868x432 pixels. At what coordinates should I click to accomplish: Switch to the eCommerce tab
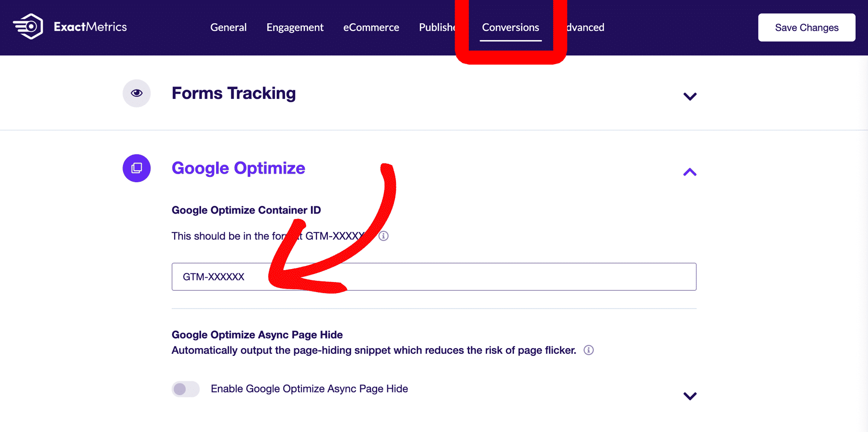371,27
